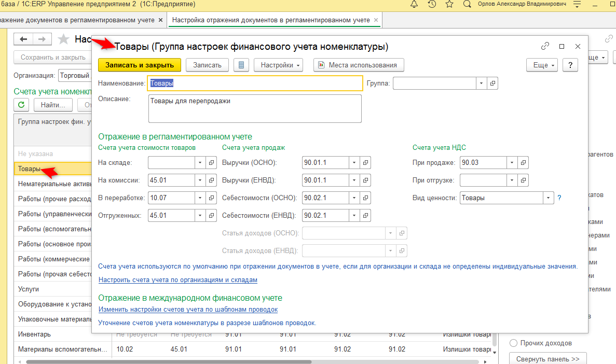Screen dimensions: 616x364
Task: Copy link to the Товары dialog
Action: [545, 46]
